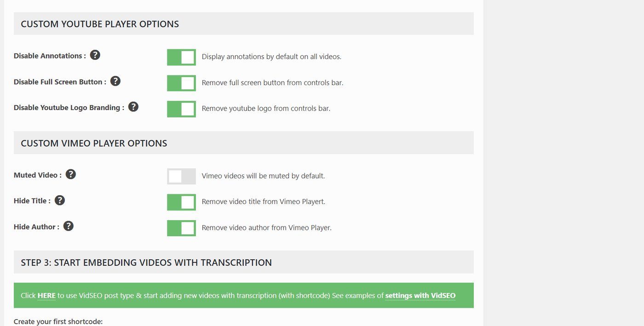
Task: Turn off the Hide Author toggle
Action: [181, 227]
